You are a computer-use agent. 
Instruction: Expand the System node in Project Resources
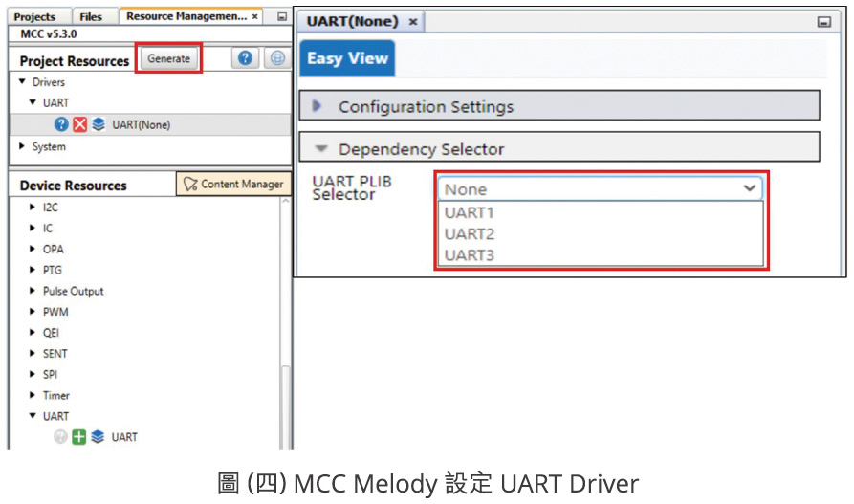point(22,146)
